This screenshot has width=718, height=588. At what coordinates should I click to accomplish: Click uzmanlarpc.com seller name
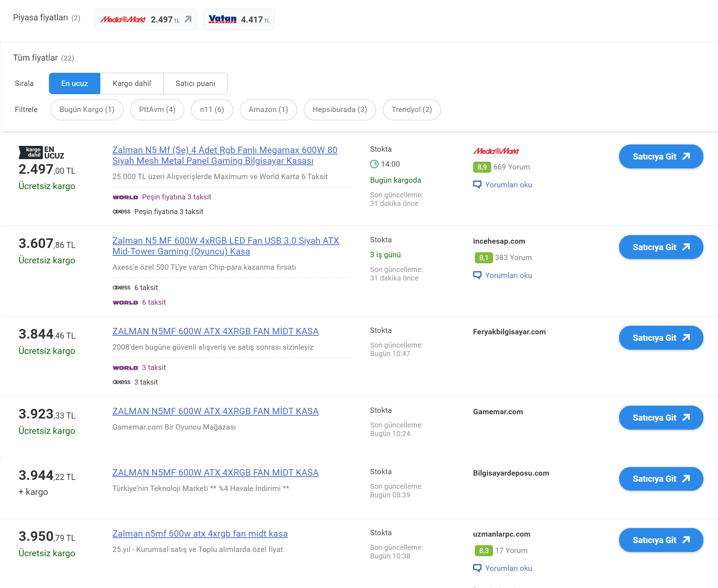(502, 534)
